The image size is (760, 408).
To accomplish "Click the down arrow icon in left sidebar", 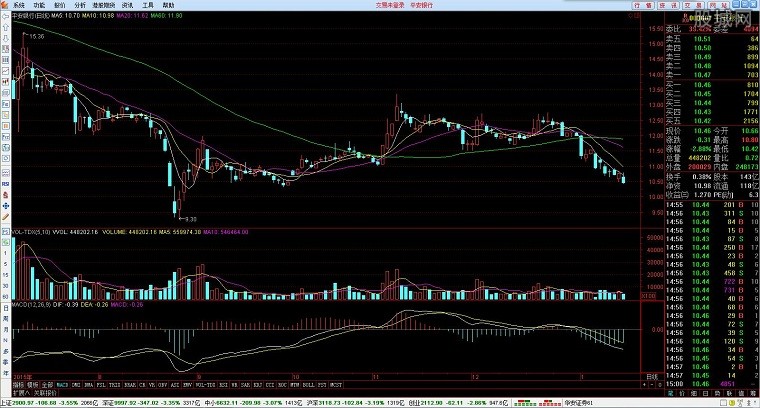I will click(6, 38).
